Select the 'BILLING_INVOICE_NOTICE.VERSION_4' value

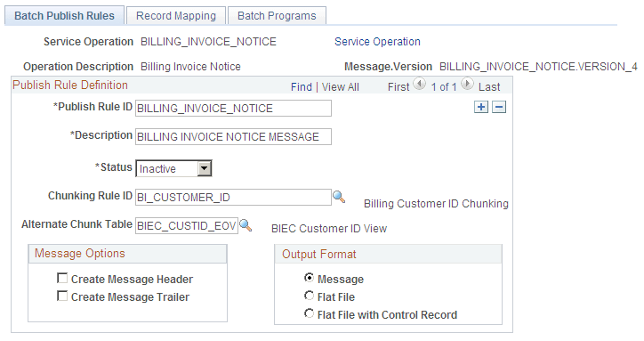[x=538, y=67]
